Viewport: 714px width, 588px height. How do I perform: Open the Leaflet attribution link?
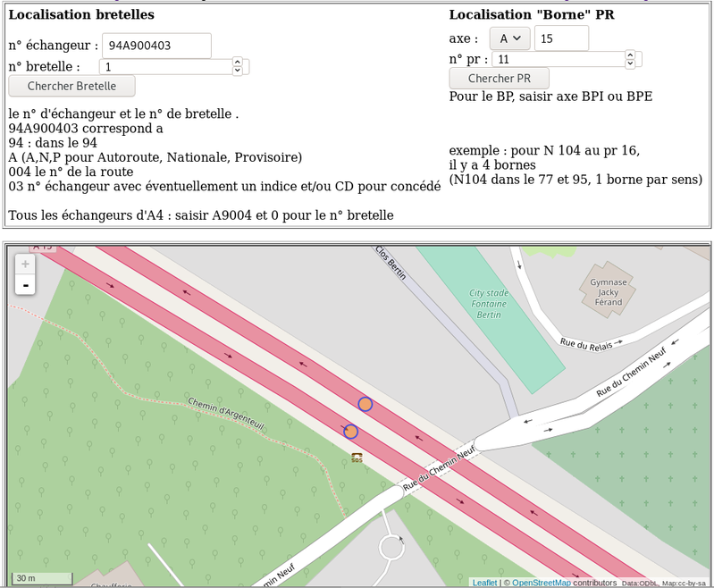484,583
